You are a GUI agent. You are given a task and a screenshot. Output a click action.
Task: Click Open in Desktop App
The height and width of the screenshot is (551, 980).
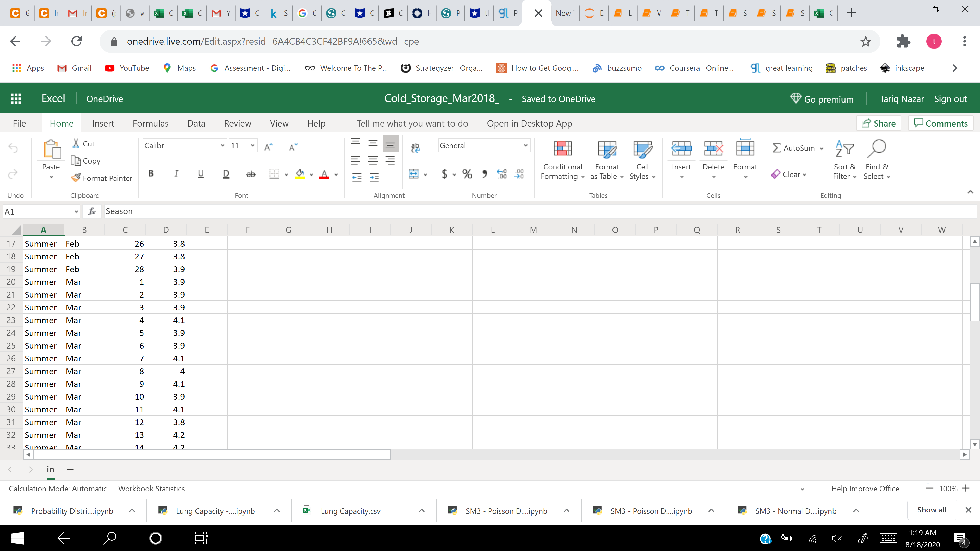click(529, 123)
